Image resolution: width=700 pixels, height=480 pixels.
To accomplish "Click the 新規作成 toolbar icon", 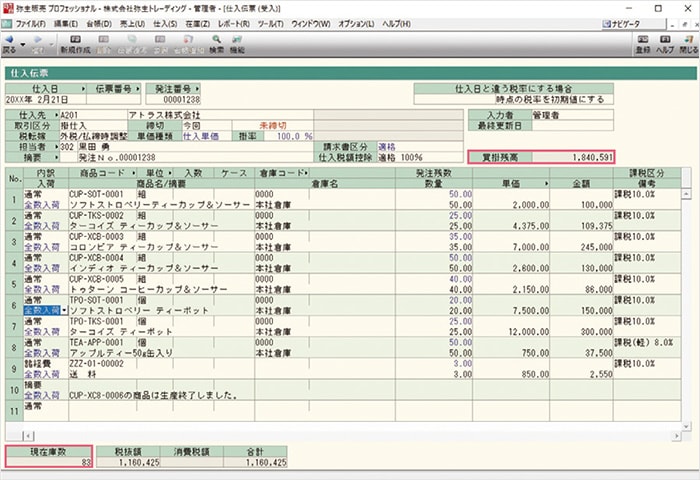I will point(75,40).
